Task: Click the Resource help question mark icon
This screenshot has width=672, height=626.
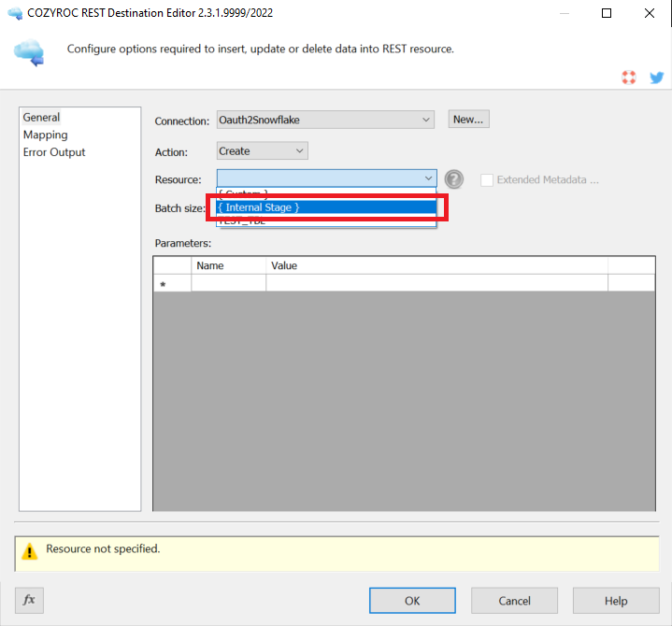Action: pos(454,179)
